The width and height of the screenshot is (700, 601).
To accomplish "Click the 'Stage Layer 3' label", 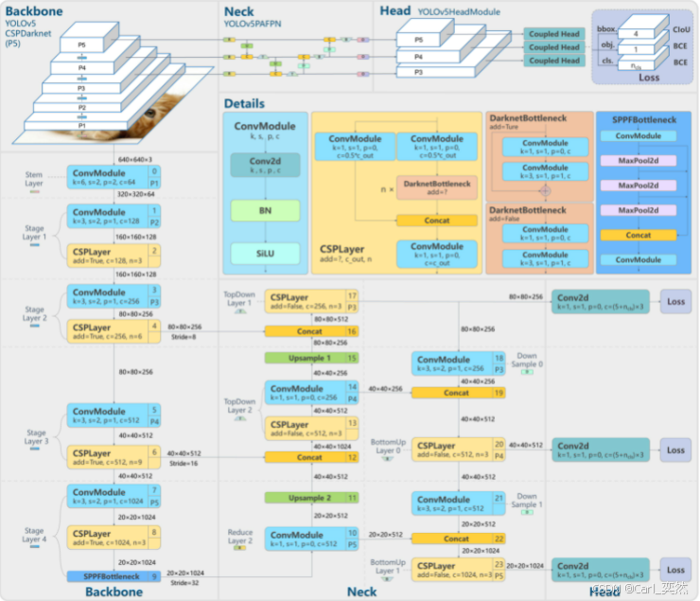I will coord(36,437).
